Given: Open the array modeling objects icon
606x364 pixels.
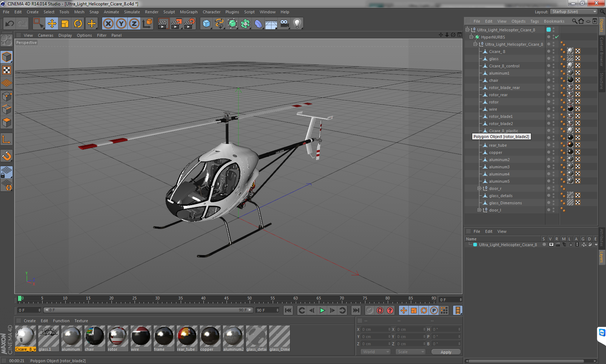Looking at the screenshot, I should point(245,24).
